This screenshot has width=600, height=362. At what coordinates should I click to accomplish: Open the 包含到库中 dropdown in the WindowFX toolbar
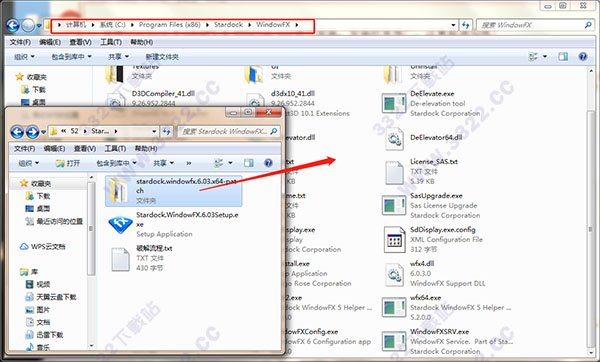pos(72,57)
